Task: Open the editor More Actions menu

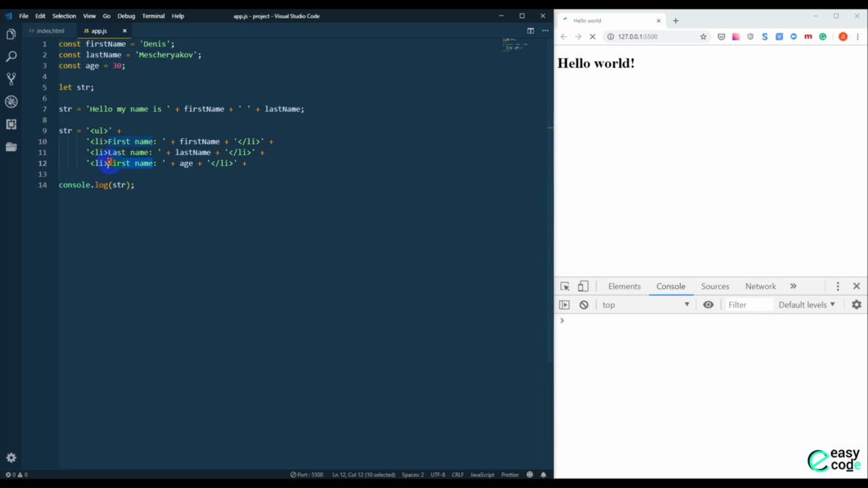Action: 545,30
